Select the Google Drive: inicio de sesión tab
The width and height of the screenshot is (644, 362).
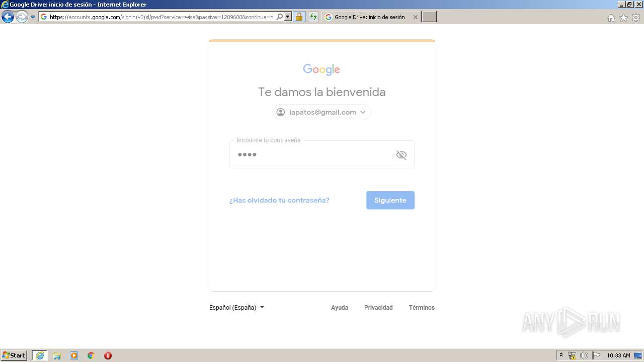(370, 17)
